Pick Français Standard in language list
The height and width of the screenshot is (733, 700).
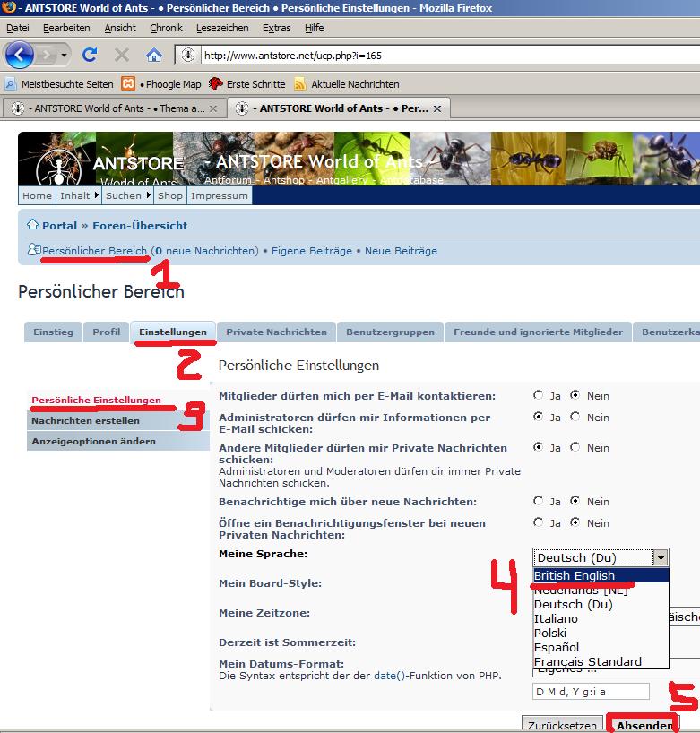[x=589, y=661]
